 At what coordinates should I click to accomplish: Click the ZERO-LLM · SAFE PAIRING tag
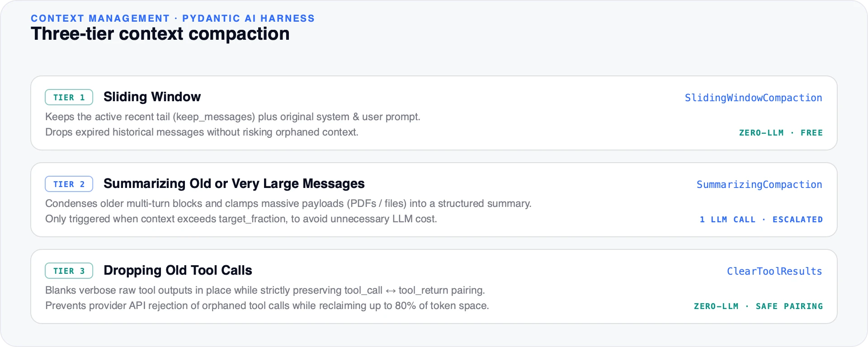pos(758,306)
